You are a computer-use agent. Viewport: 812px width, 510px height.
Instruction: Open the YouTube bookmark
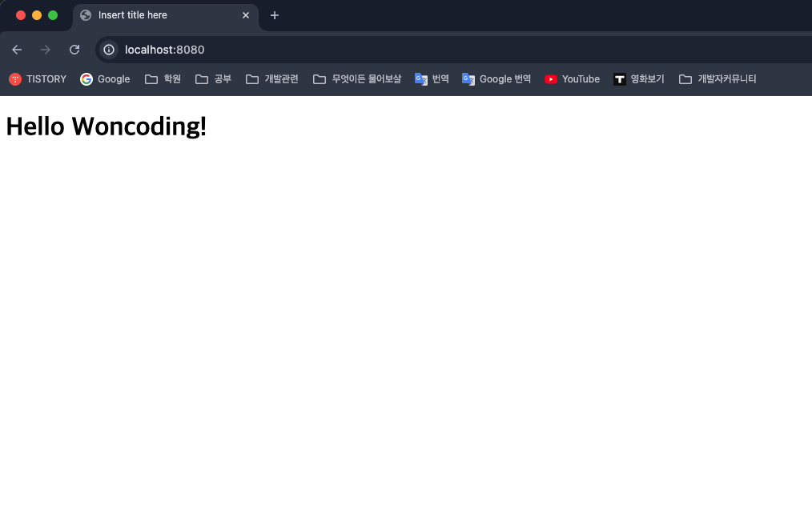(x=572, y=79)
